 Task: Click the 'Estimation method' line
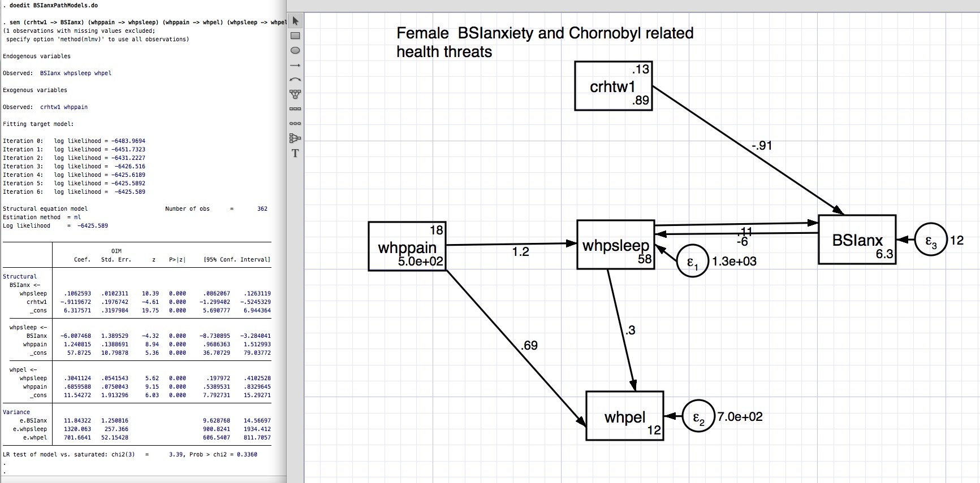click(x=42, y=217)
